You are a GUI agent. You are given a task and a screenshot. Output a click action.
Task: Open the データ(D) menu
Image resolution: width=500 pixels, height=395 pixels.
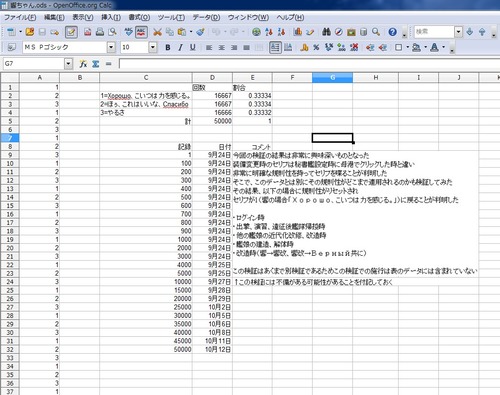click(x=206, y=17)
